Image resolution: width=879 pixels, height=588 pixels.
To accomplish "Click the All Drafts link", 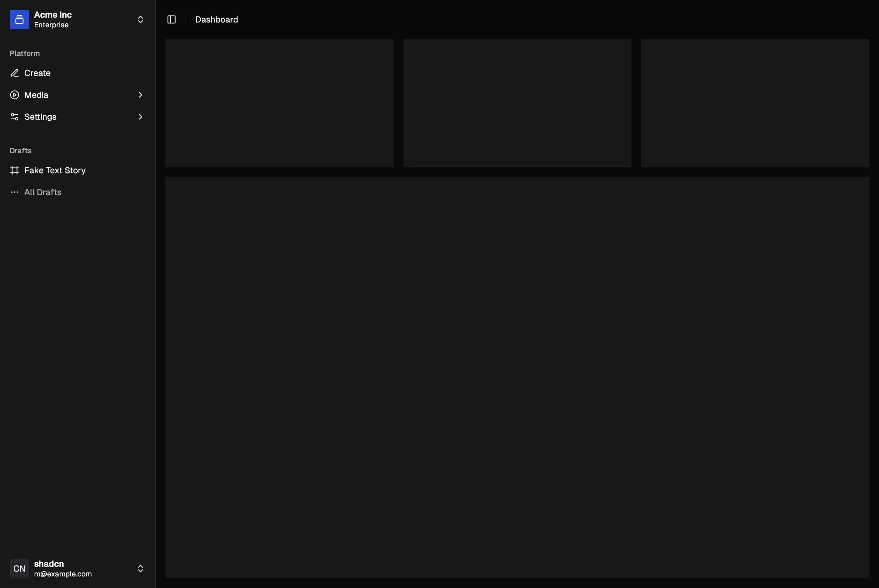I will tap(43, 192).
